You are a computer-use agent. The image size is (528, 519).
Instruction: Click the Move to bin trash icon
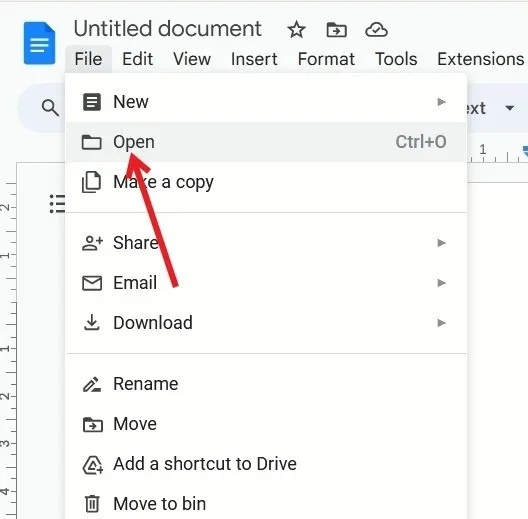(92, 504)
